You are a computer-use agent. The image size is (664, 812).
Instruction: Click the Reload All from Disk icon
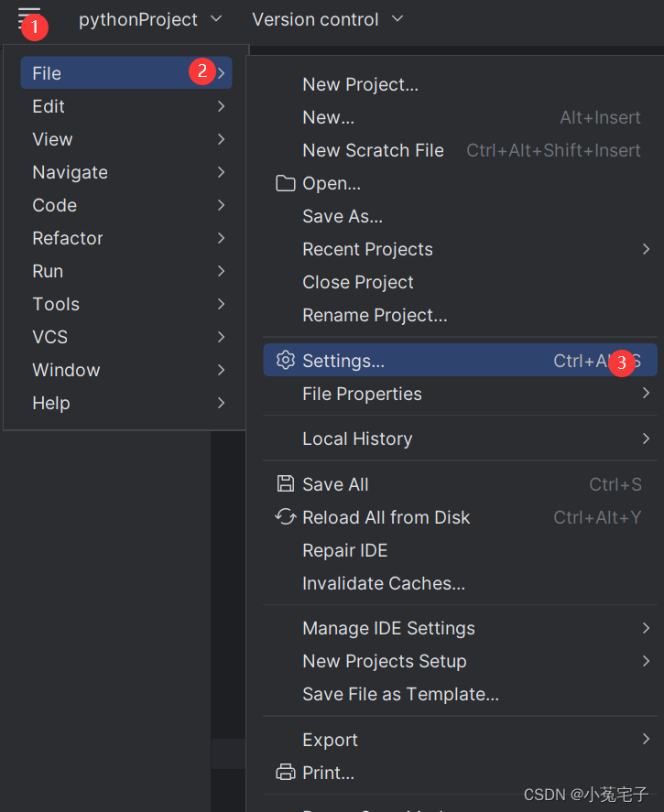(x=286, y=517)
